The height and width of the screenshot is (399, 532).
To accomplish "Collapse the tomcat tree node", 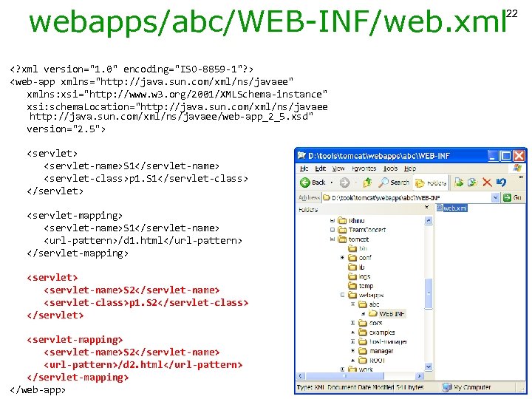I will click(x=332, y=239).
